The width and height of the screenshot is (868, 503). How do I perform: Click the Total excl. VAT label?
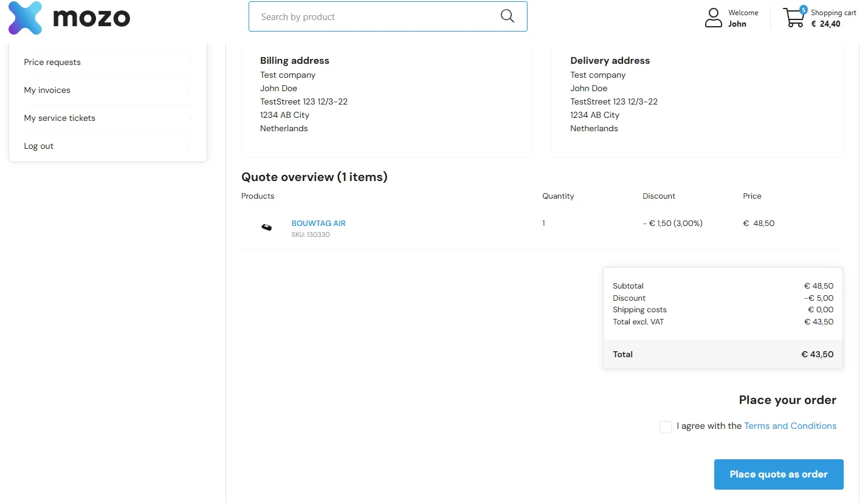pos(638,322)
